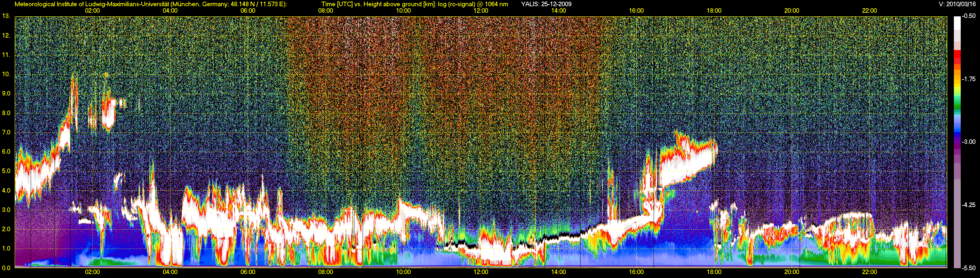
Task: Click the 7.0 height axis label
Action: coord(6,132)
